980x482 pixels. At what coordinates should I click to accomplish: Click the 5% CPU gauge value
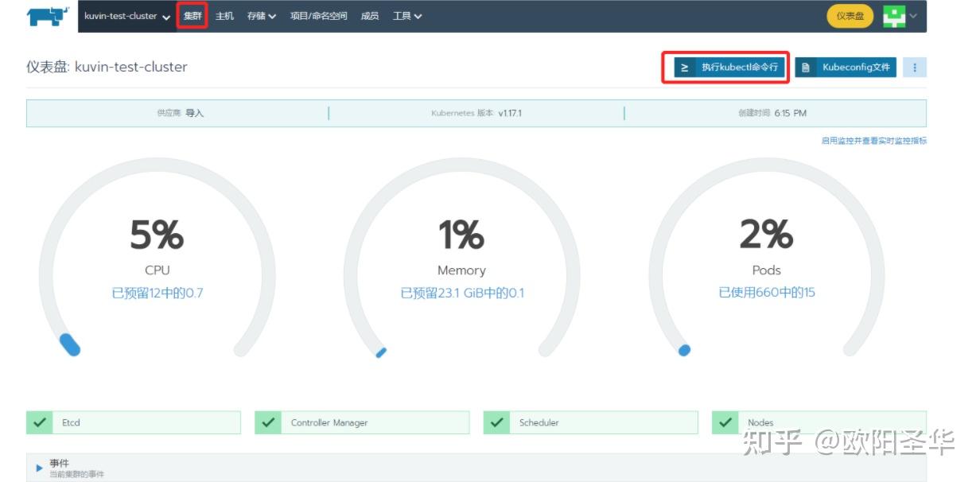[157, 235]
